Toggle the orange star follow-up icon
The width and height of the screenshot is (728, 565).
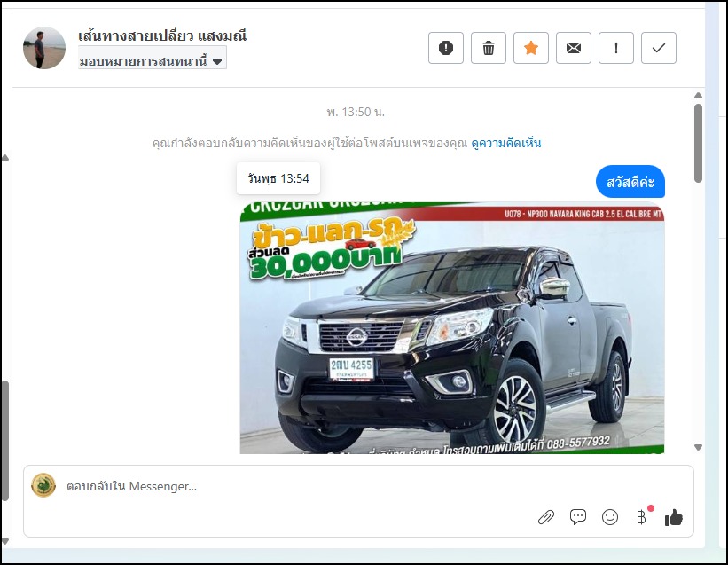point(531,48)
